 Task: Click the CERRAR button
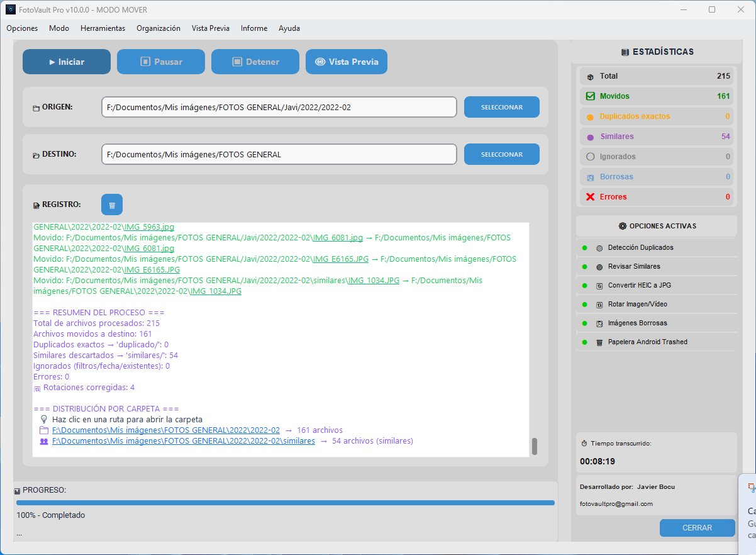697,528
